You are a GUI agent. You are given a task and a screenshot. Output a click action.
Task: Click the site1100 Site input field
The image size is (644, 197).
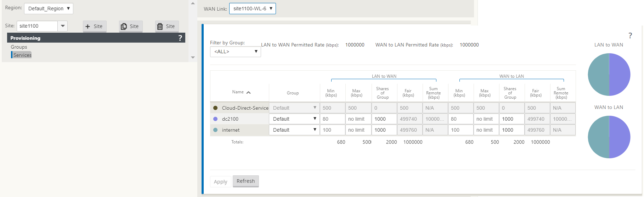tap(37, 26)
